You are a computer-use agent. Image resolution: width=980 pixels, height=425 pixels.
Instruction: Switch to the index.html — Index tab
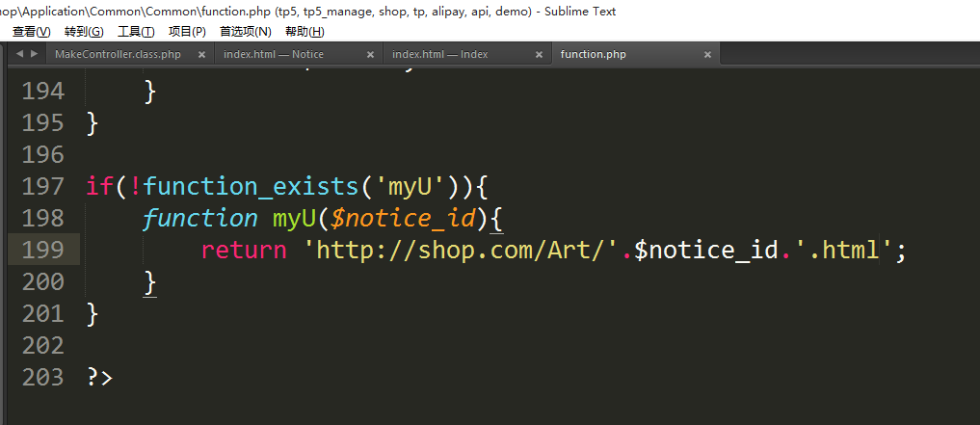point(440,55)
